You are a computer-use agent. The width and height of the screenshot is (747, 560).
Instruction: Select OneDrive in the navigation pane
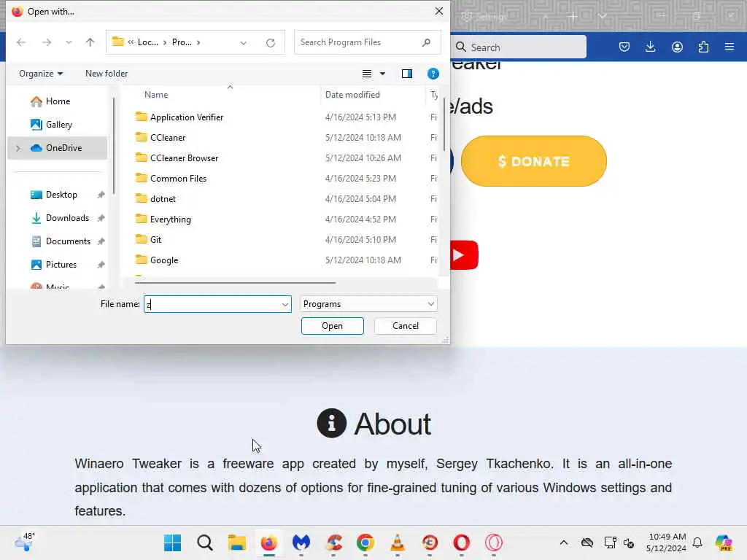pos(57,148)
